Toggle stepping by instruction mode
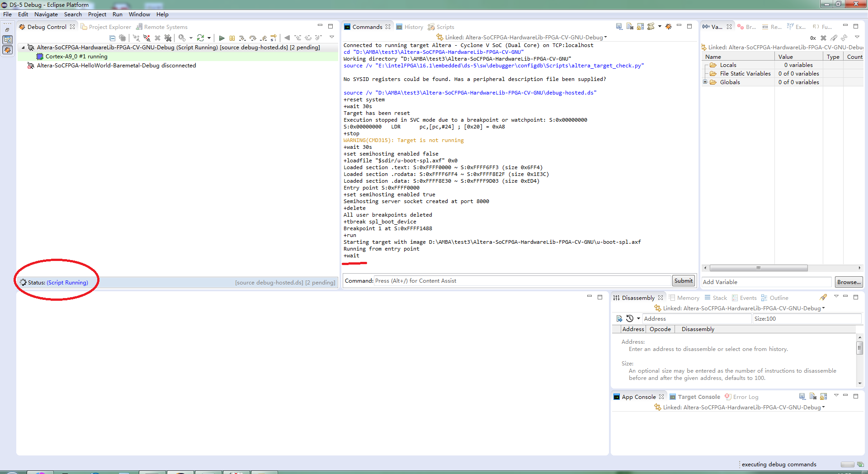The width and height of the screenshot is (868, 474). click(x=274, y=38)
